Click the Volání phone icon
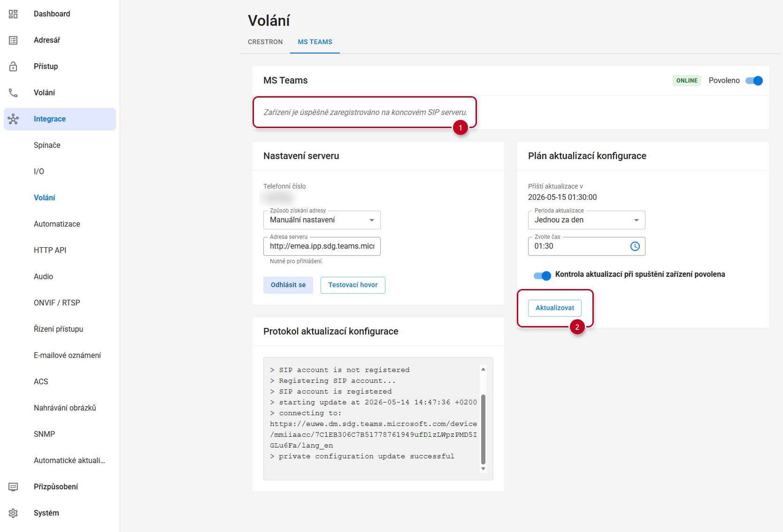This screenshot has height=532, width=783. [x=13, y=93]
